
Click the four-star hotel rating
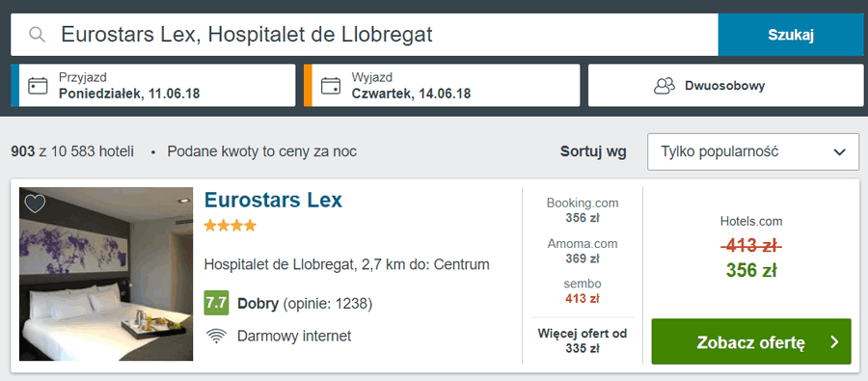(x=231, y=226)
